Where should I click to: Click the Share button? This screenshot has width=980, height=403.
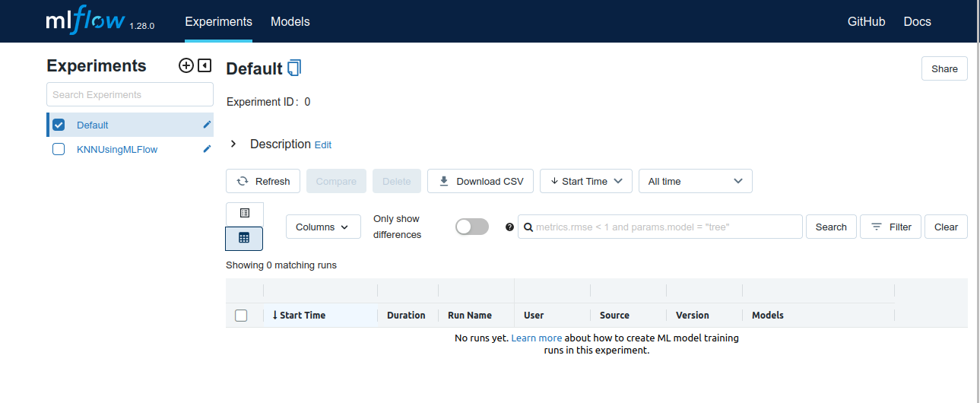[x=945, y=68]
